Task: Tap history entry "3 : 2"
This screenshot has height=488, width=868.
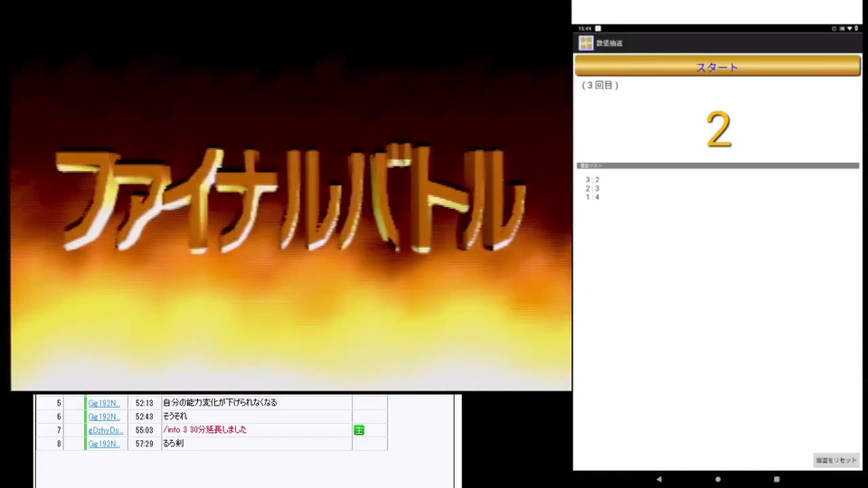Action: point(592,180)
